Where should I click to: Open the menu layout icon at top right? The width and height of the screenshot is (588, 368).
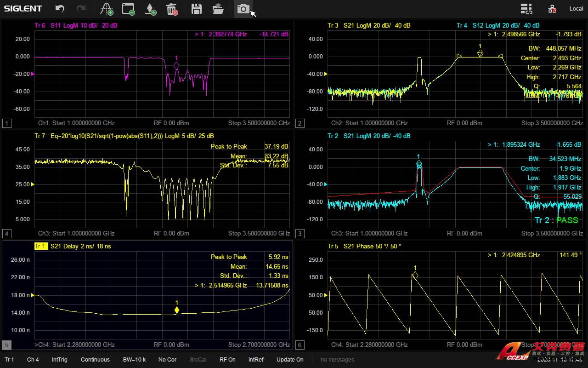[526, 9]
